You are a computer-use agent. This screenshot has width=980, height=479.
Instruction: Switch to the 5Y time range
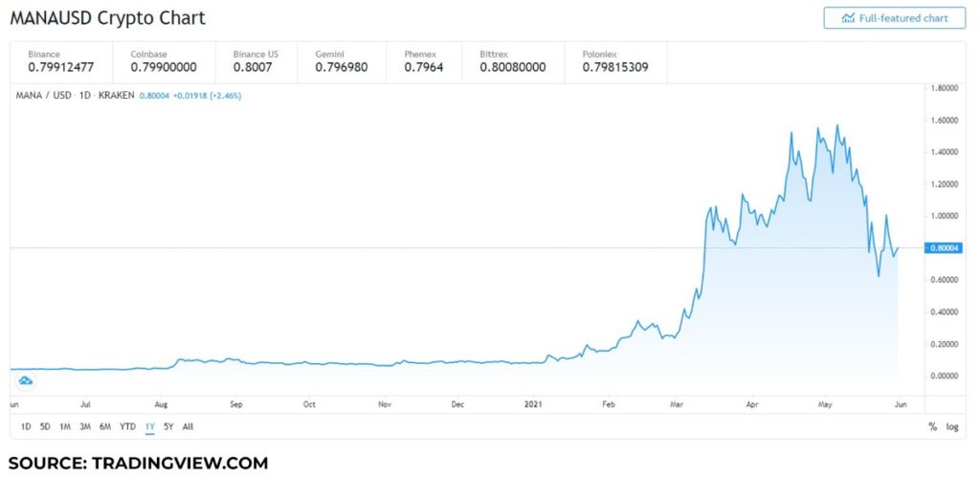coord(168,426)
